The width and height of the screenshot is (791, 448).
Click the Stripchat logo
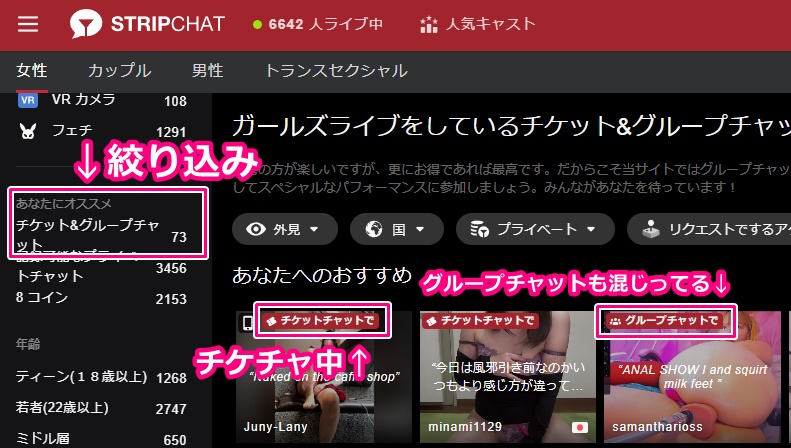click(x=147, y=24)
